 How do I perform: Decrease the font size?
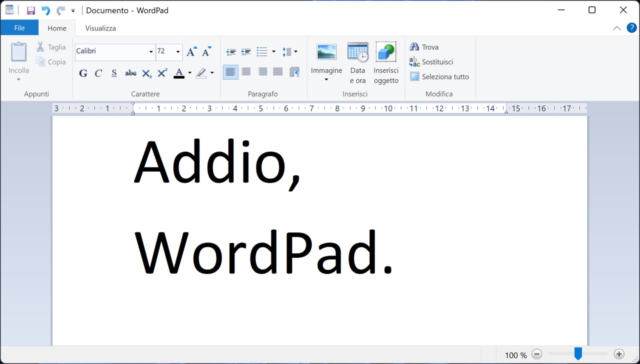tap(206, 51)
